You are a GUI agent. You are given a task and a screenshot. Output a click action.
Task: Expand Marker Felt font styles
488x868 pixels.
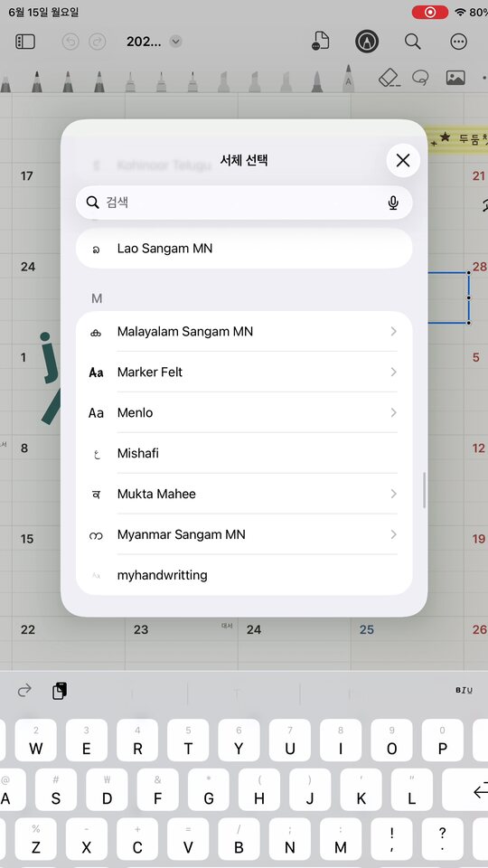pos(393,372)
